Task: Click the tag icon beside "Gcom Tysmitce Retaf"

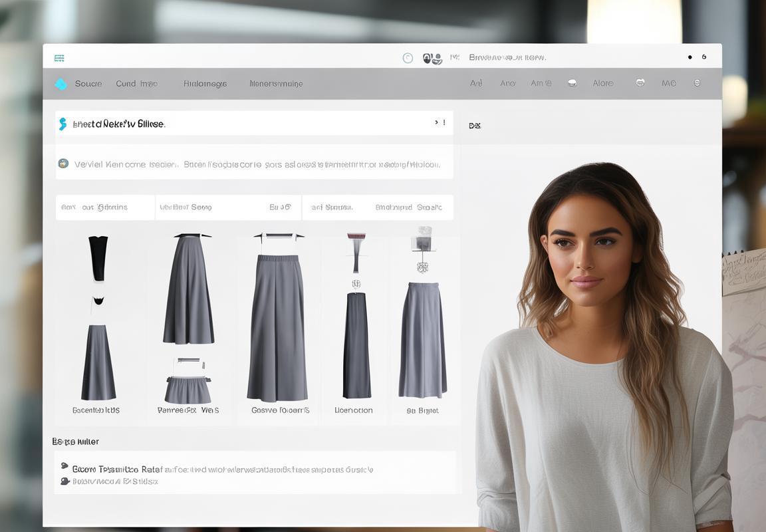Action: pos(64,466)
